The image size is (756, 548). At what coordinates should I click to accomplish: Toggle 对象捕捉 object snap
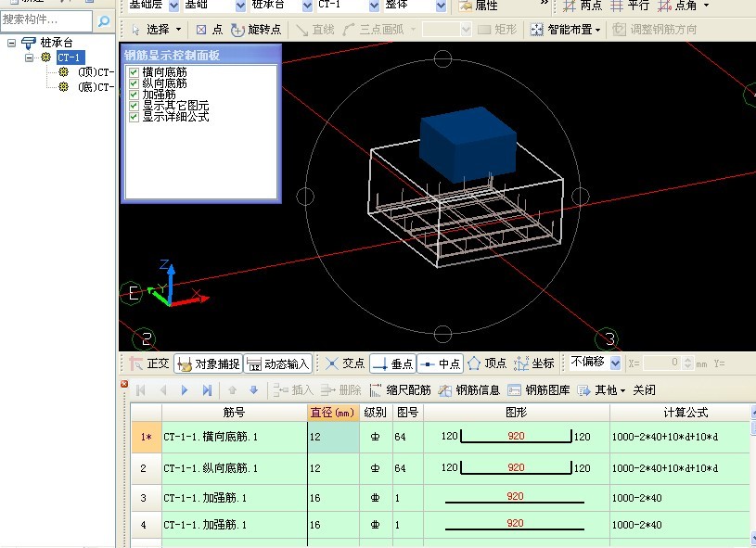(x=209, y=363)
